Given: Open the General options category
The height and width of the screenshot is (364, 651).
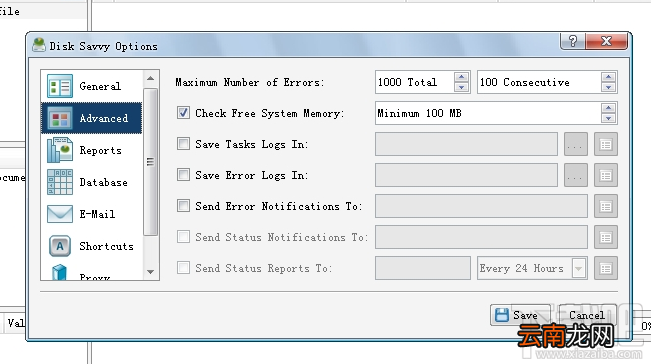Looking at the screenshot, I should [91, 86].
